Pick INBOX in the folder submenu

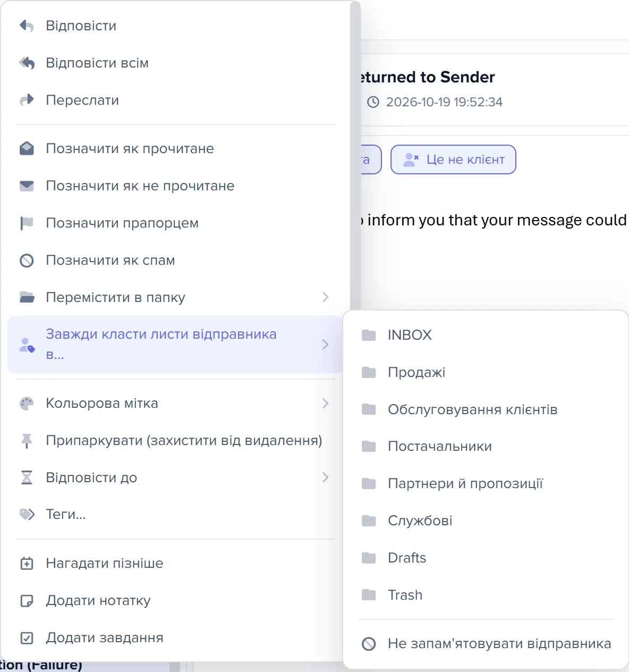coord(410,335)
